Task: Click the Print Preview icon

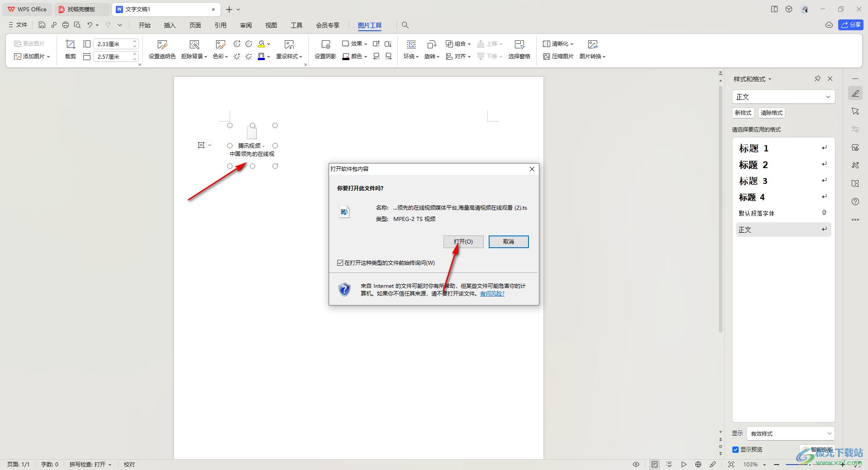Action: [x=77, y=25]
